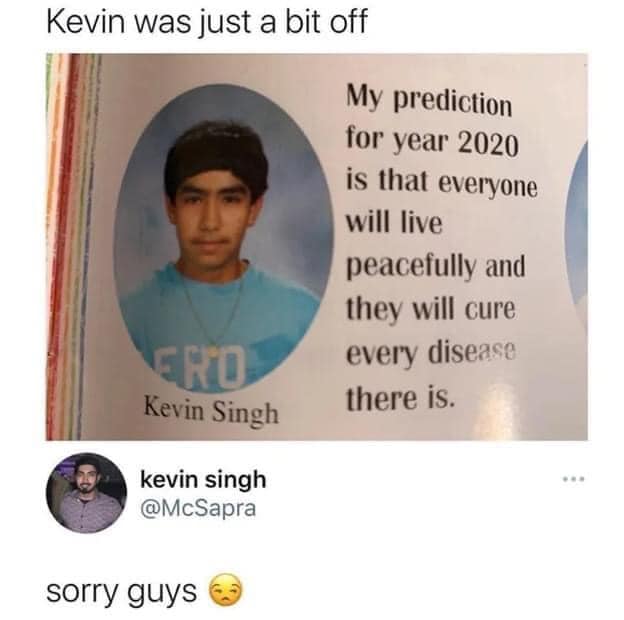Image resolution: width=624 pixels, height=620 pixels.
Task: Open kevin singh's round profile avatar
Action: (86, 493)
